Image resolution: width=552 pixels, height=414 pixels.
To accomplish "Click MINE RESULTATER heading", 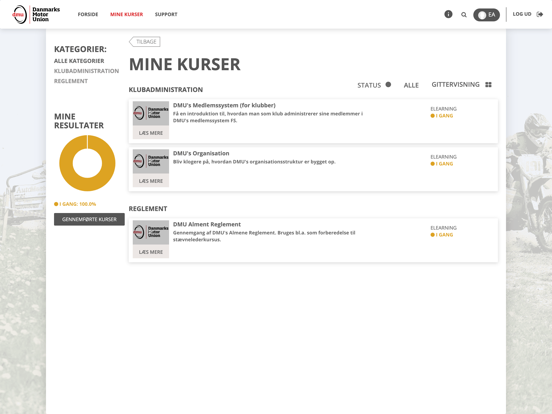I will pyautogui.click(x=79, y=121).
